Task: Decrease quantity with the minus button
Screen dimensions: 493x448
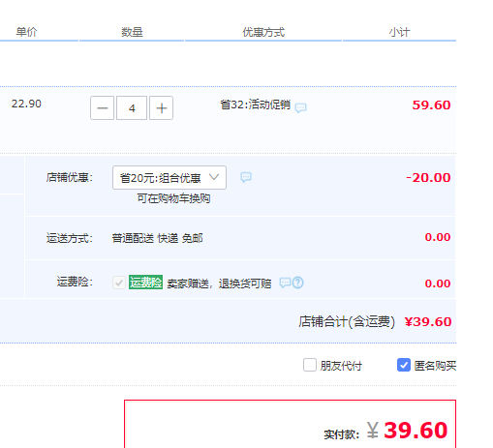Action: click(102, 108)
